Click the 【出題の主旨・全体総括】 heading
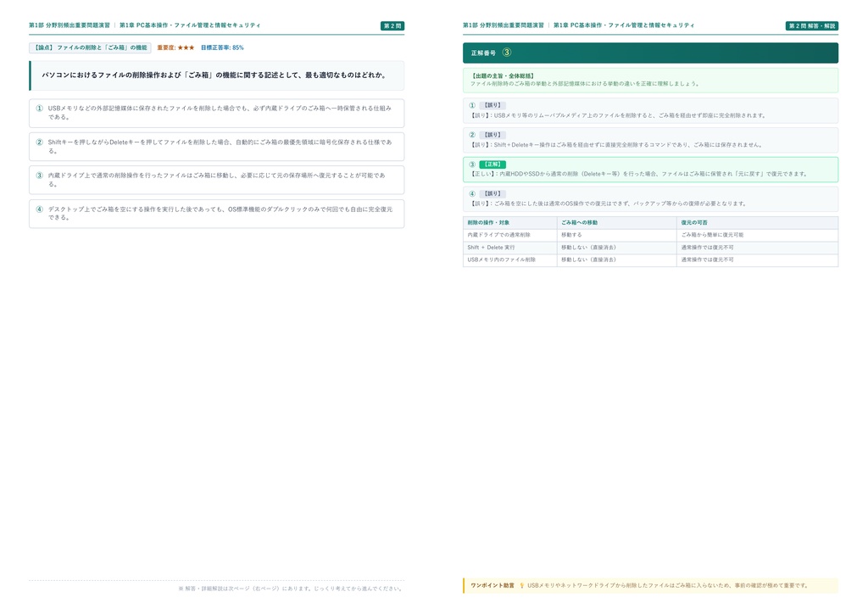This screenshot has height=614, width=868. pyautogui.click(x=503, y=75)
